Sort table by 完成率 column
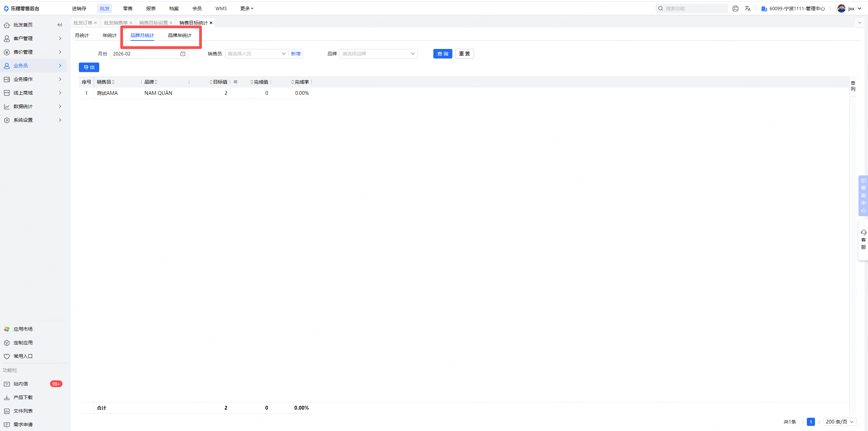Viewport: 868px width, 431px height. (x=292, y=82)
